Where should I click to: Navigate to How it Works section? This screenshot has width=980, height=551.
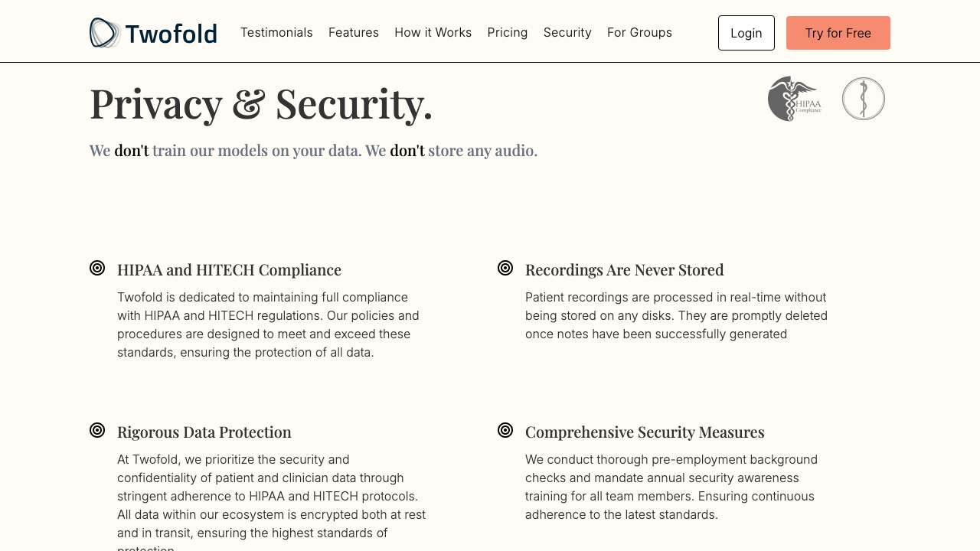(x=433, y=32)
